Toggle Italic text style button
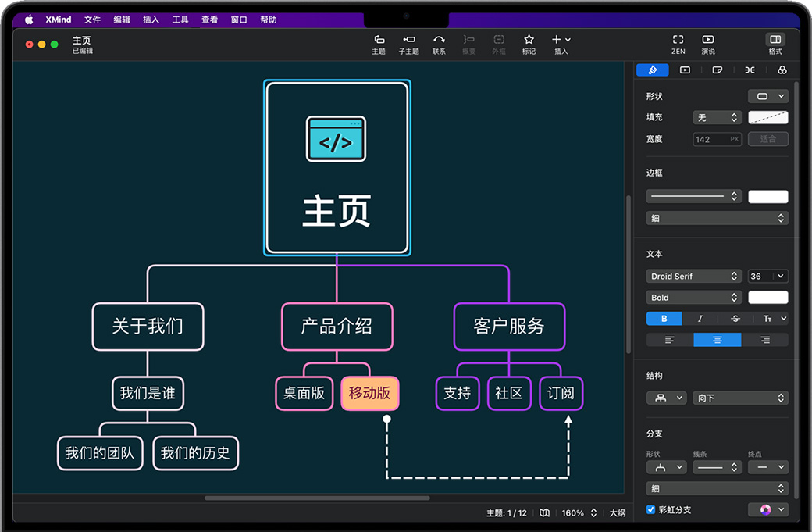The width and height of the screenshot is (812, 532). click(700, 319)
